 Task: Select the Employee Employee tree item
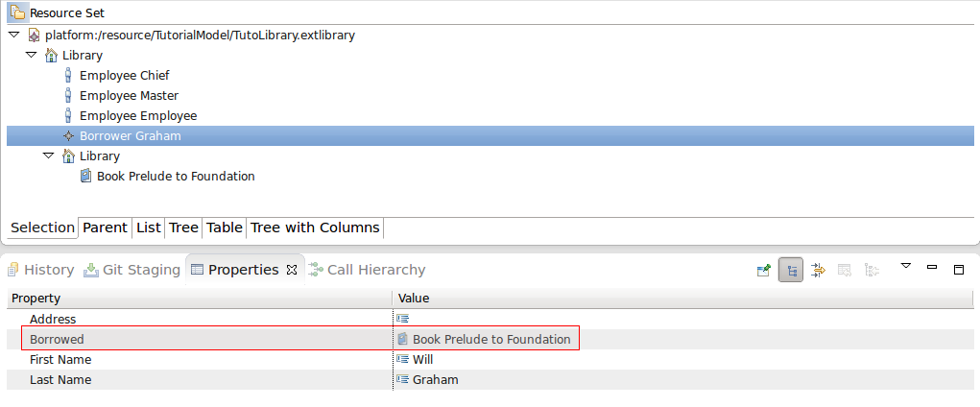(138, 115)
